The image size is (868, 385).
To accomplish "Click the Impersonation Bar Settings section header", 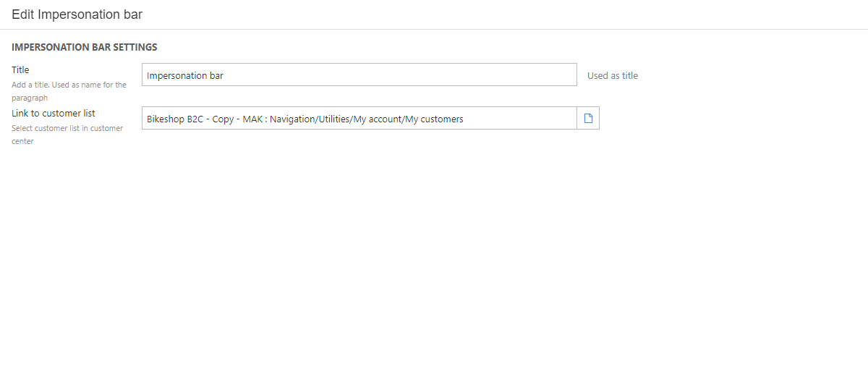I will tap(85, 48).
